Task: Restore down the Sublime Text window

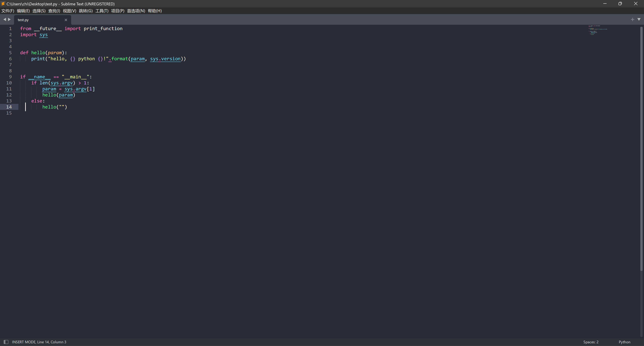Action: coord(620,4)
